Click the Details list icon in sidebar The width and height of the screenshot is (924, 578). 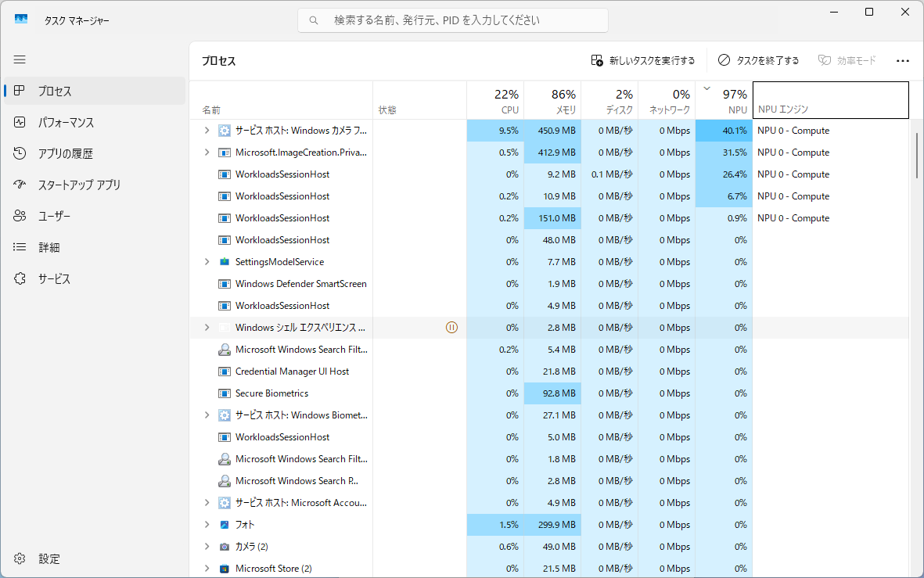tap(20, 247)
